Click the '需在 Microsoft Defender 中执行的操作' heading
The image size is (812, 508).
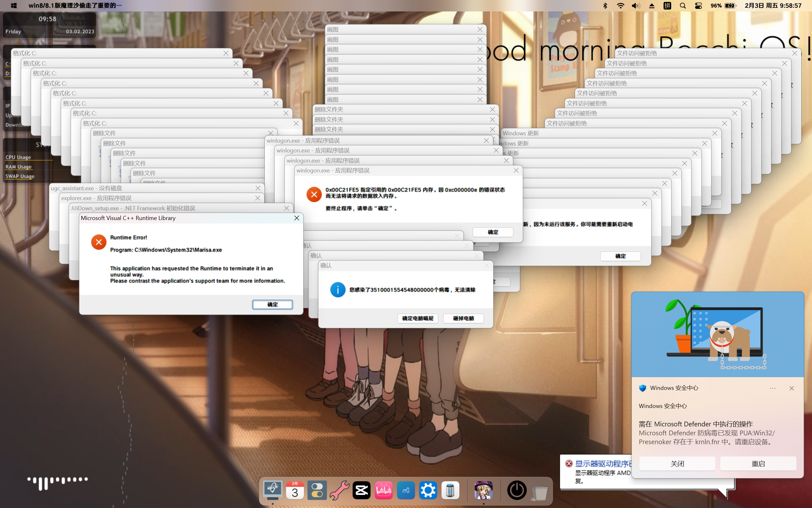coord(696,424)
